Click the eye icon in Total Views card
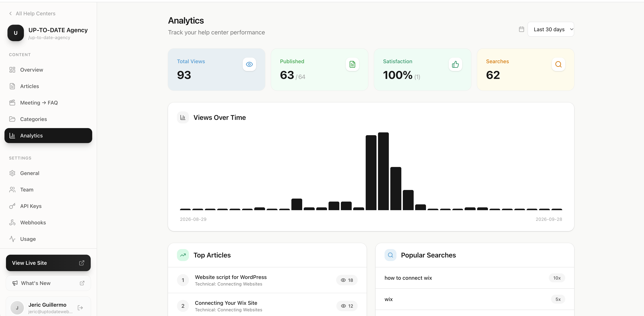The image size is (644, 316). click(249, 64)
